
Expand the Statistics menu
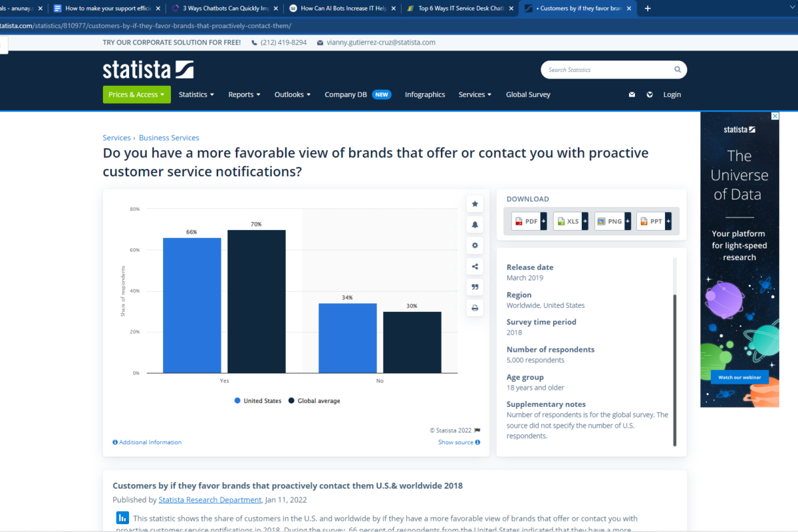pos(196,94)
